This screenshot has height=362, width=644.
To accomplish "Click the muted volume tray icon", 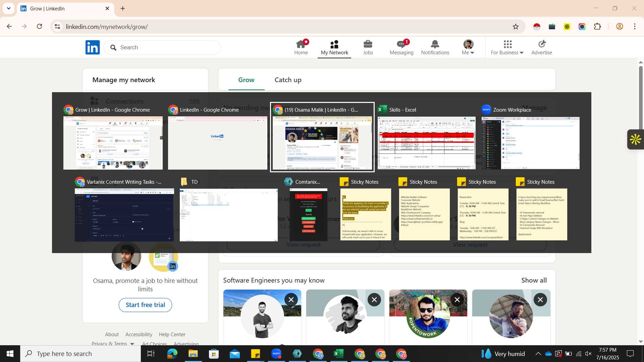I will tap(588, 354).
